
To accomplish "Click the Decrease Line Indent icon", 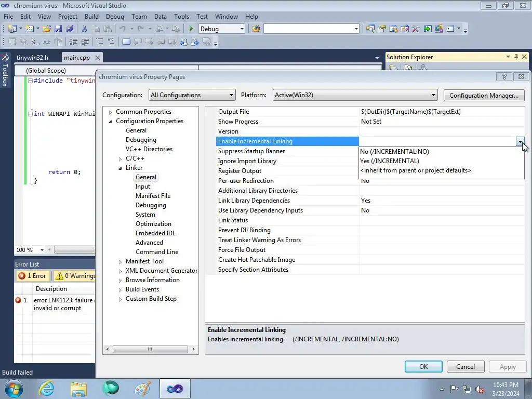I will coord(73,42).
